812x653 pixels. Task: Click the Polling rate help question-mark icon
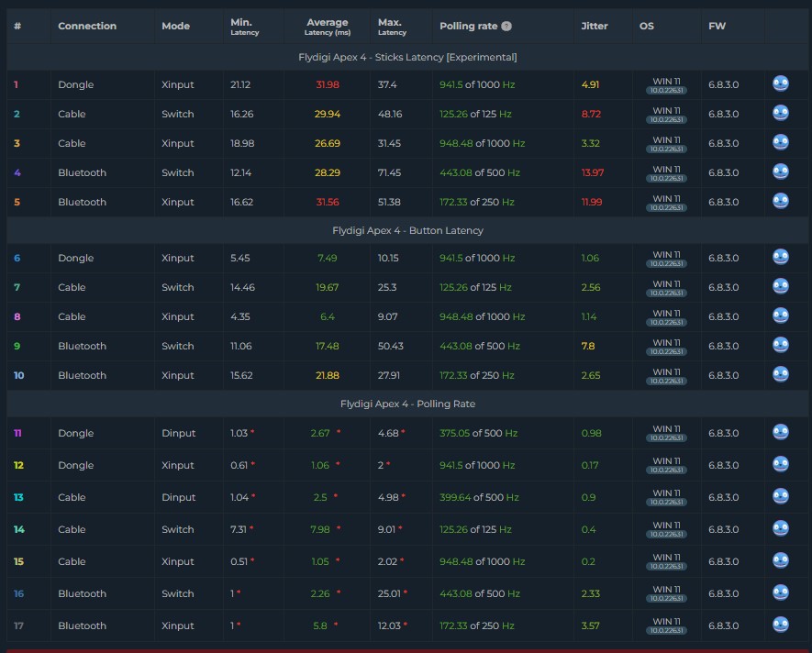pyautogui.click(x=506, y=26)
